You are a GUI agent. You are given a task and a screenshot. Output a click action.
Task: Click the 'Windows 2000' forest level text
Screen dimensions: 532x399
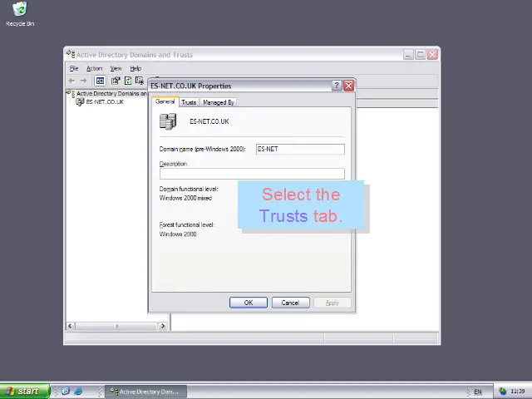[178, 234]
